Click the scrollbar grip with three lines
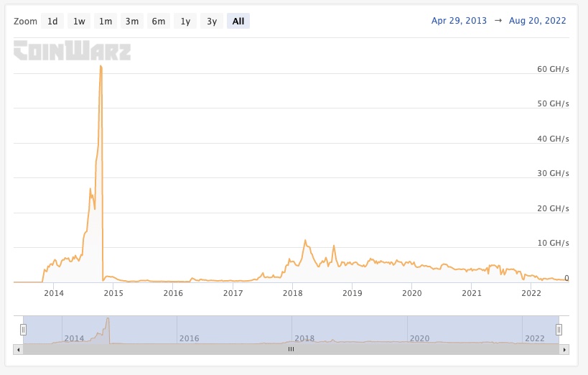The height and width of the screenshot is (375, 588). (x=291, y=349)
